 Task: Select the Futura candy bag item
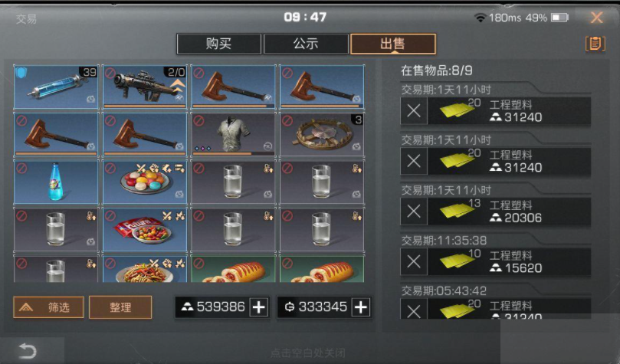[144, 230]
